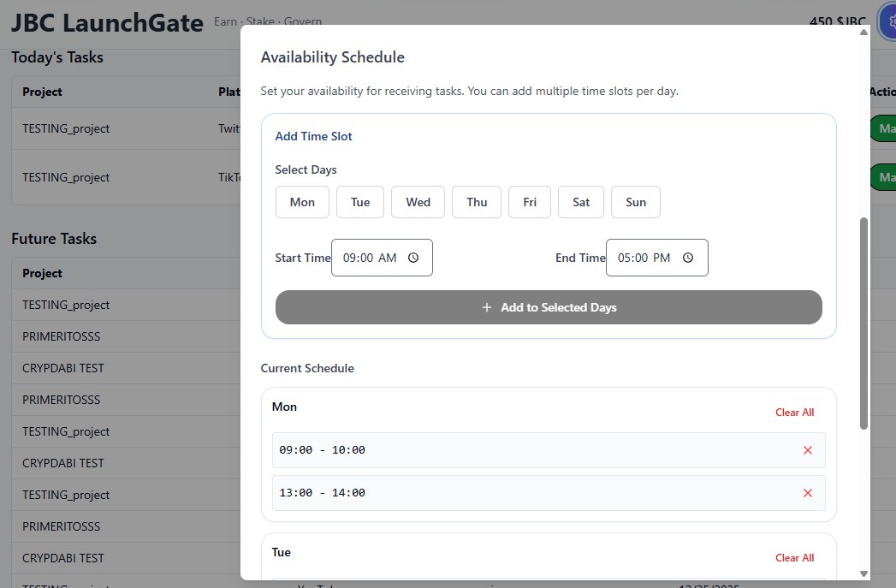This screenshot has height=588, width=896.
Task: Click the settings gear icon top right
Action: point(889,23)
